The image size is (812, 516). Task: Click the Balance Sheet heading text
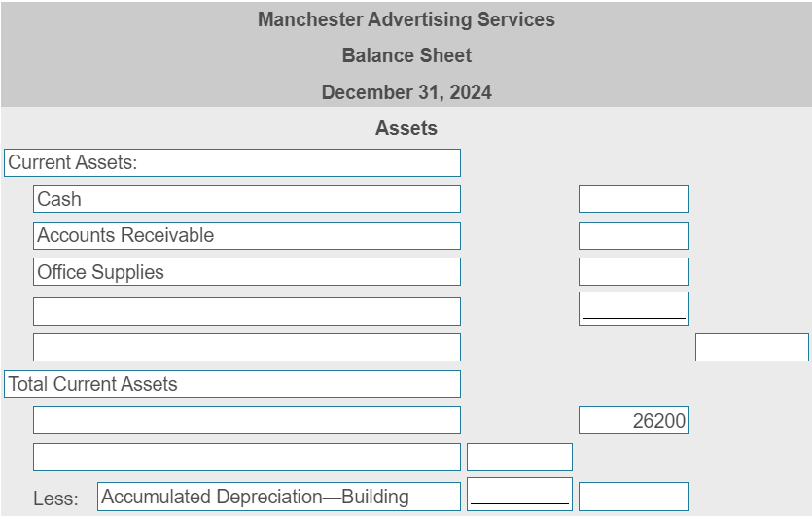406,55
